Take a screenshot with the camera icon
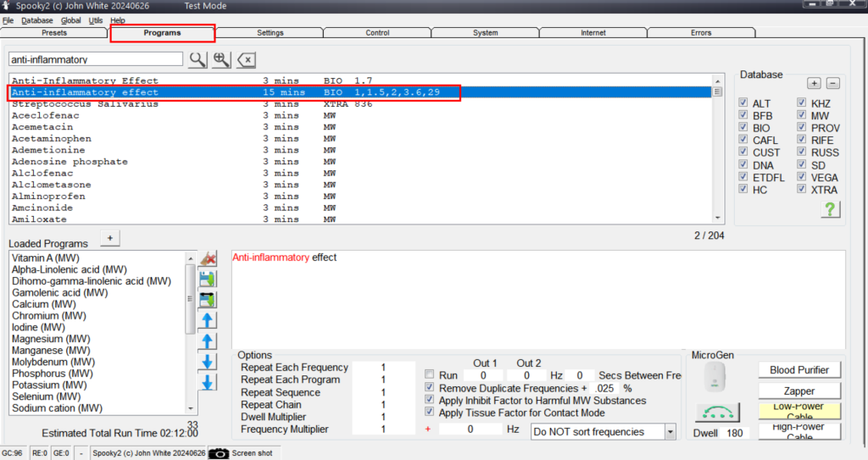 [x=219, y=453]
